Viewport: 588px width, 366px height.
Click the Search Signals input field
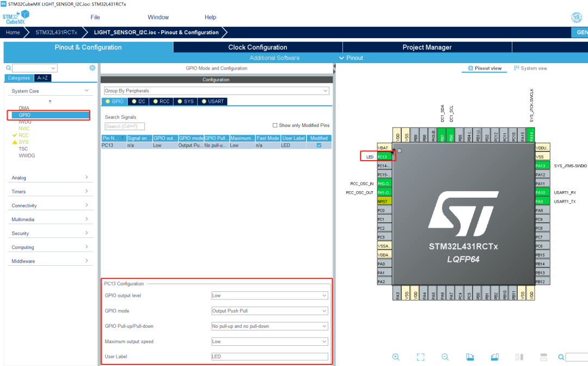click(x=125, y=126)
